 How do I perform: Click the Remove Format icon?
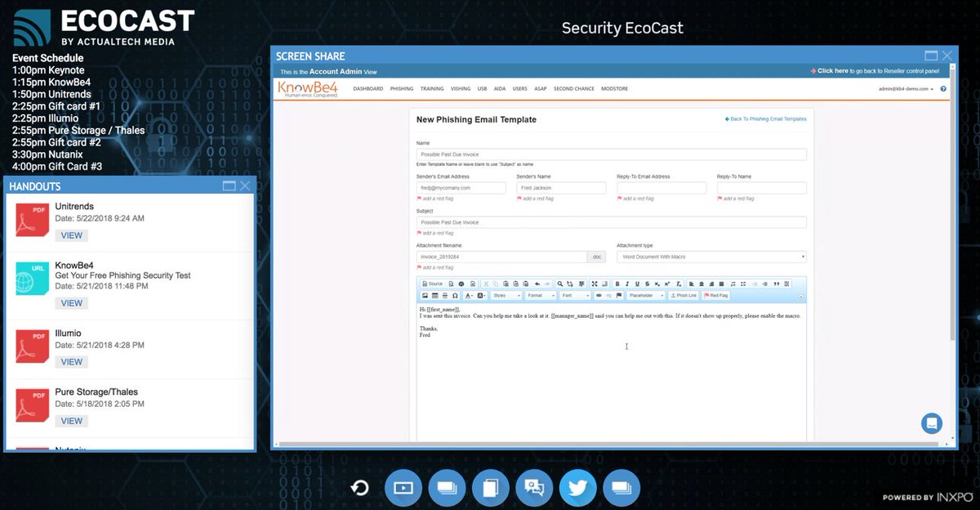click(679, 284)
